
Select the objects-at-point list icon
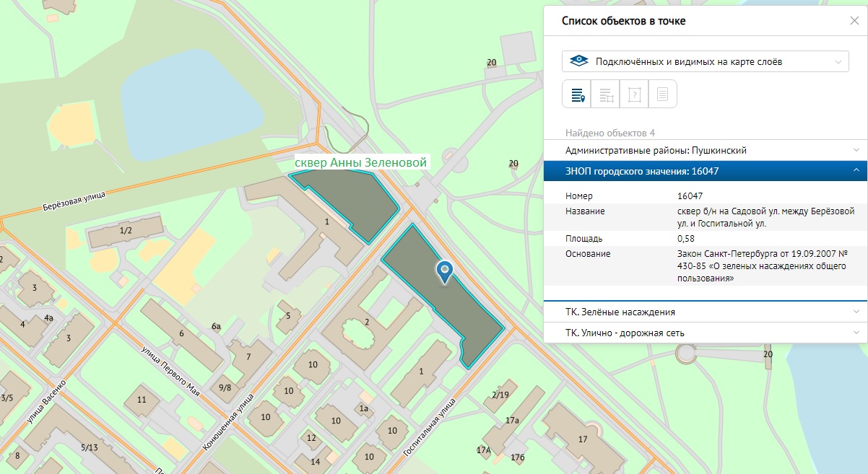tap(577, 95)
